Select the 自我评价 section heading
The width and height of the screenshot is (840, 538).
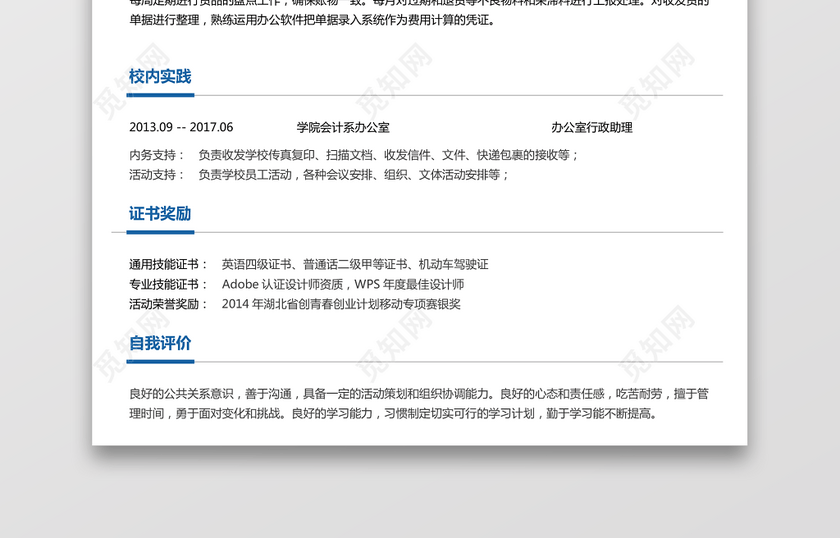160,343
